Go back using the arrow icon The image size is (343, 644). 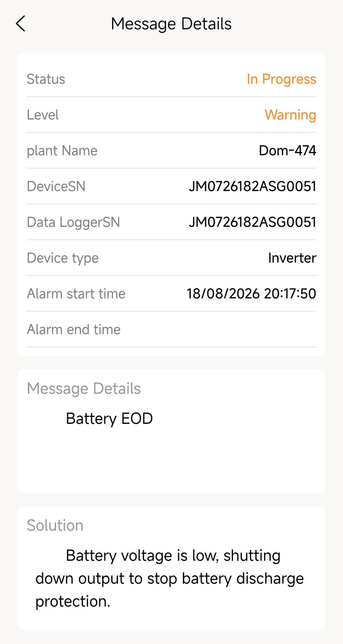pyautogui.click(x=21, y=24)
